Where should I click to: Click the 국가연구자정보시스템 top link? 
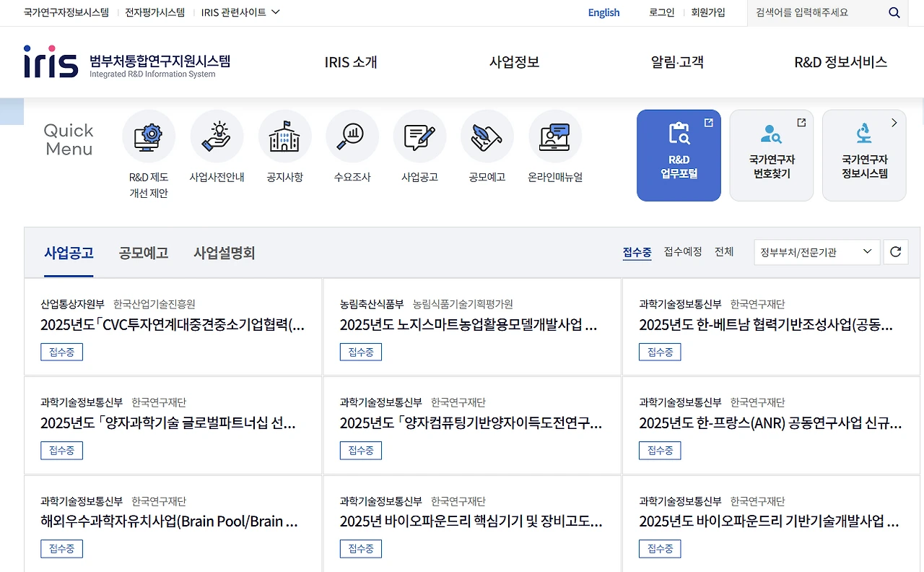pyautogui.click(x=66, y=12)
